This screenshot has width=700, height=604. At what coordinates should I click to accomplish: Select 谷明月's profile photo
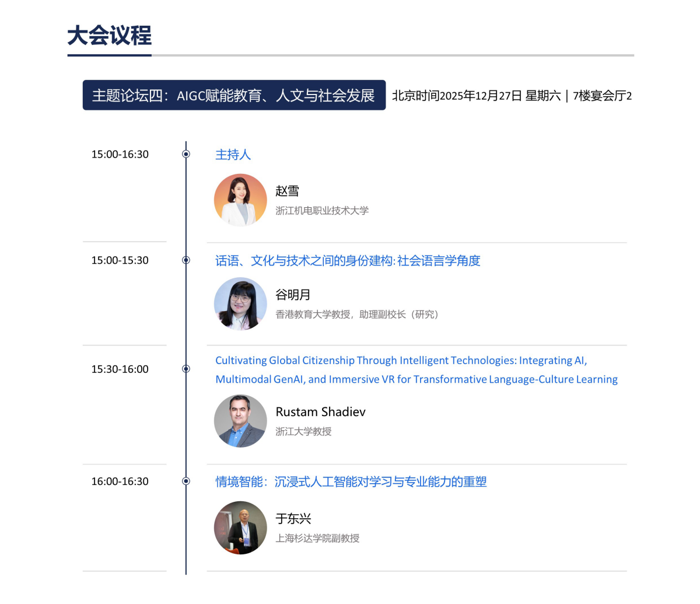pyautogui.click(x=240, y=303)
